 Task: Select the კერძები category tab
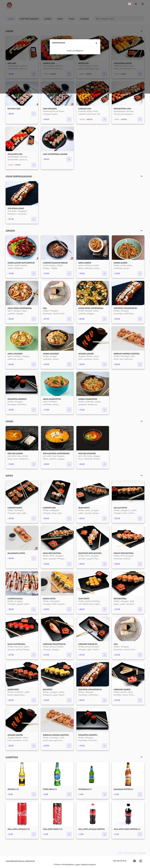[x=48, y=19]
